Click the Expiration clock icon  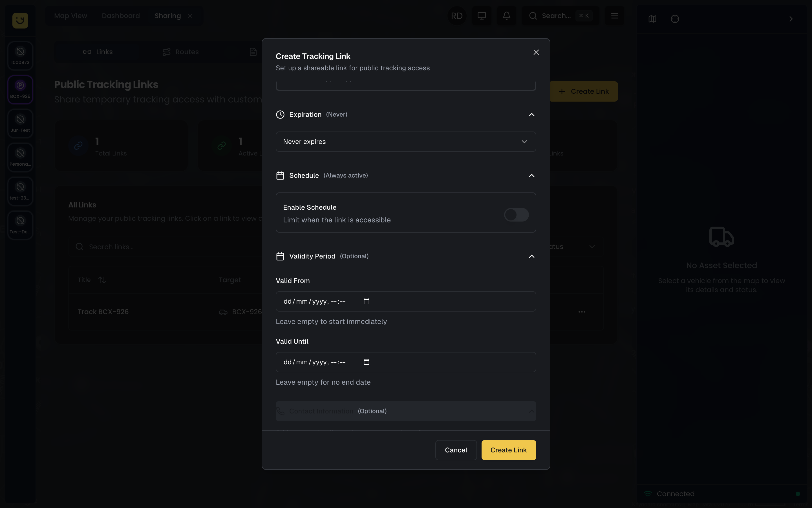(280, 115)
